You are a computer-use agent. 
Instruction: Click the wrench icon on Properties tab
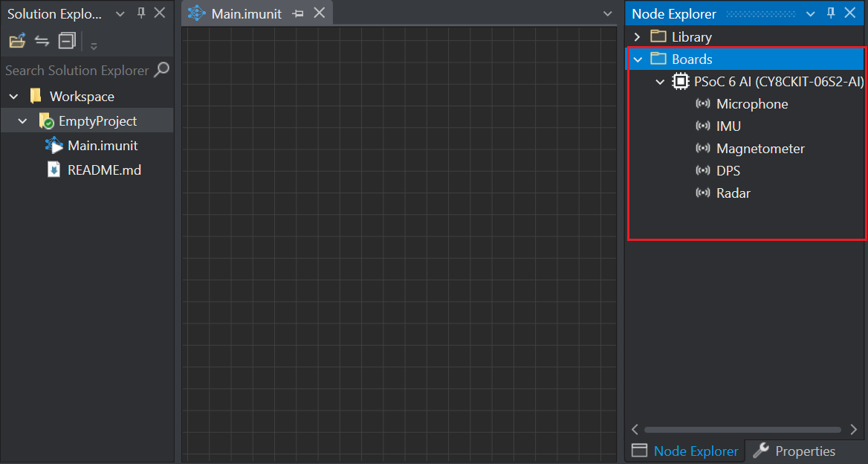[761, 450]
